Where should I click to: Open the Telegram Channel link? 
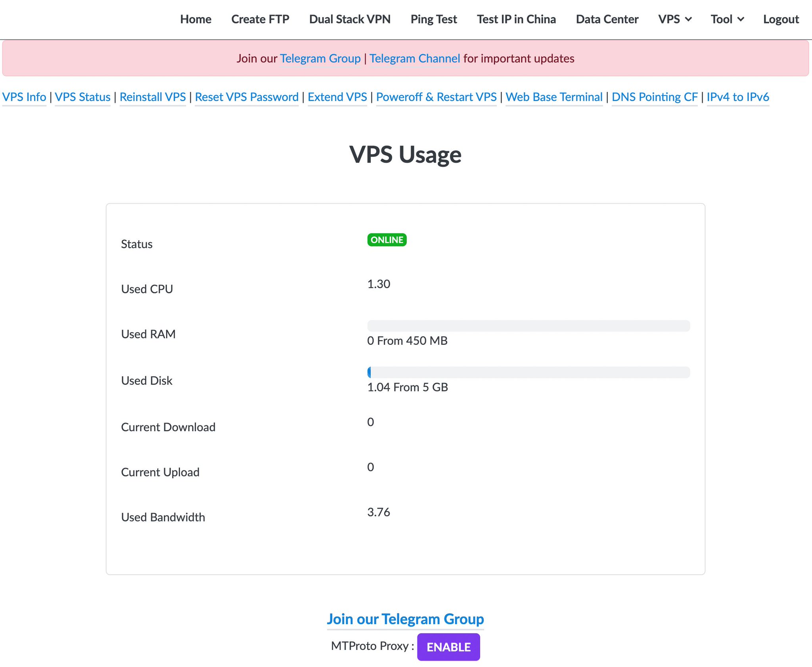[414, 58]
